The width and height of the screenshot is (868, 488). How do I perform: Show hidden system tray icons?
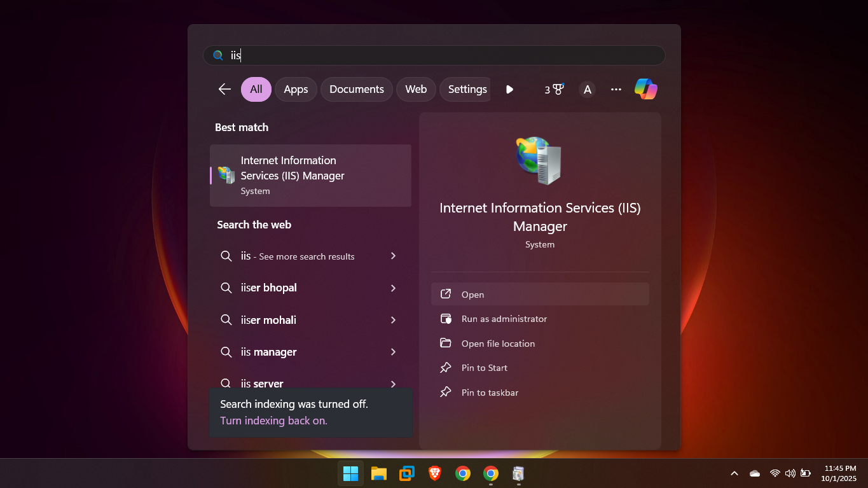pos(734,473)
